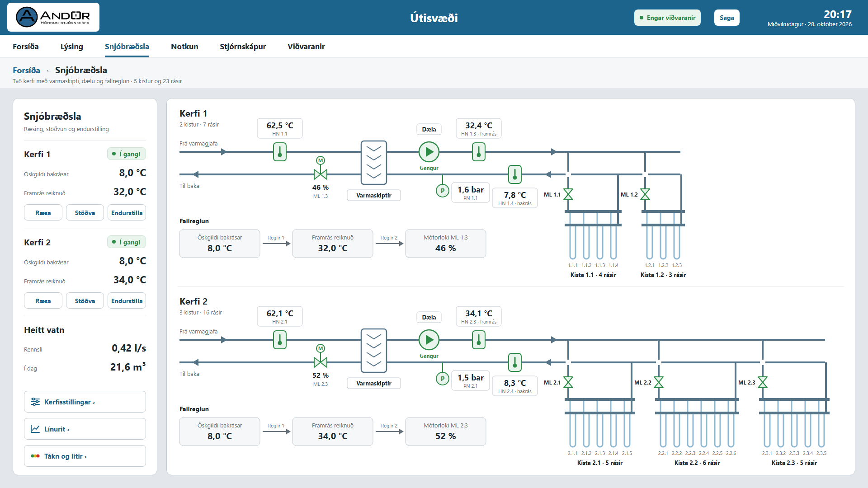Open Línurit trend charts

(85, 429)
